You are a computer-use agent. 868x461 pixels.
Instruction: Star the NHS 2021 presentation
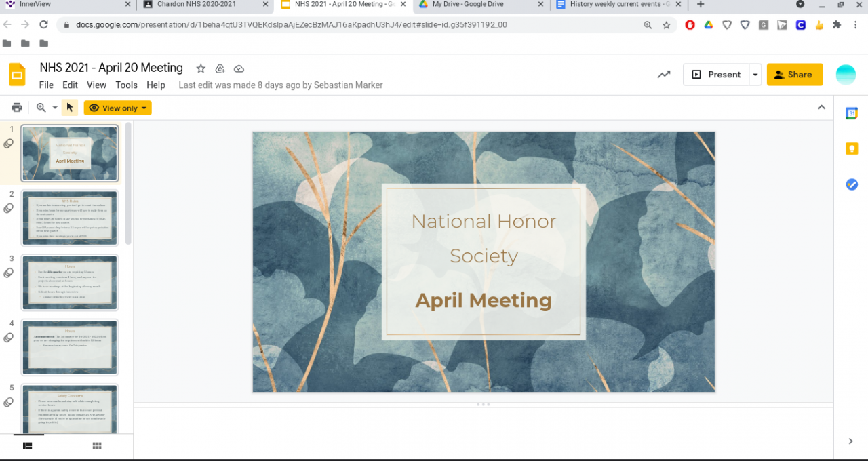(x=201, y=68)
